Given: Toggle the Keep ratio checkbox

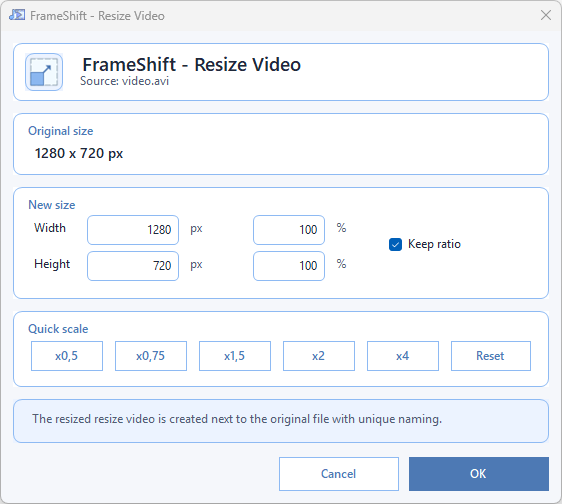Looking at the screenshot, I should (x=395, y=244).
